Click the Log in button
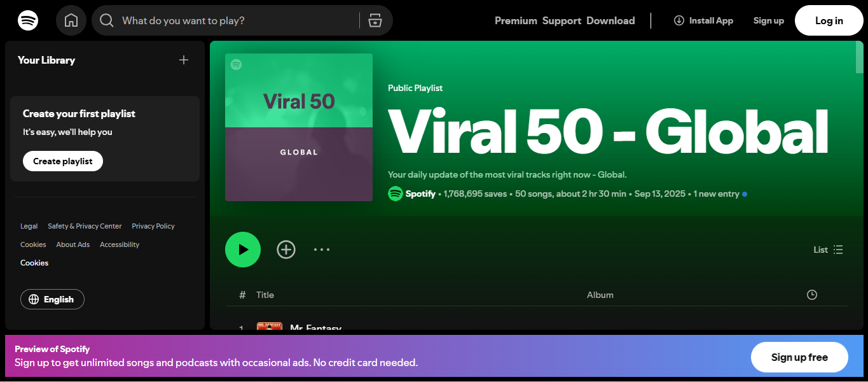 pyautogui.click(x=829, y=20)
